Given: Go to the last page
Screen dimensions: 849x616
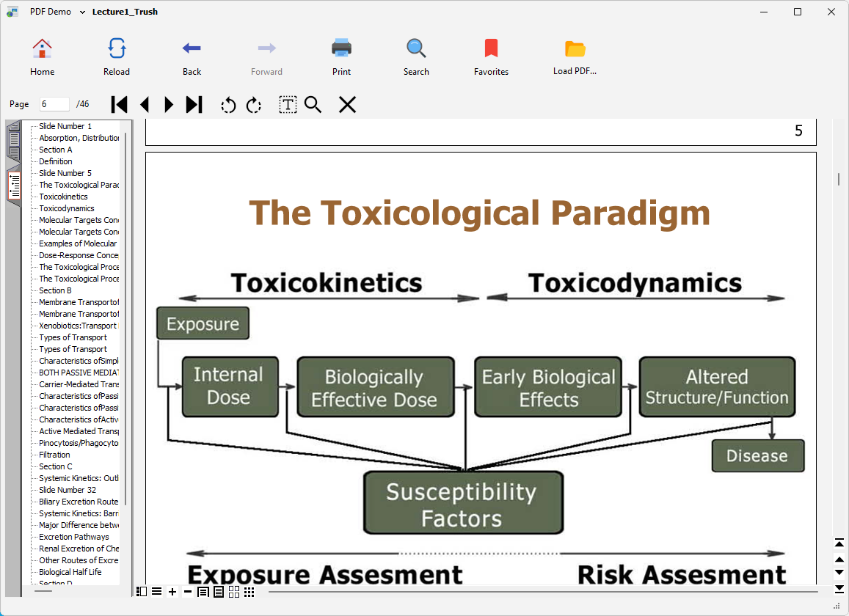Looking at the screenshot, I should 194,105.
